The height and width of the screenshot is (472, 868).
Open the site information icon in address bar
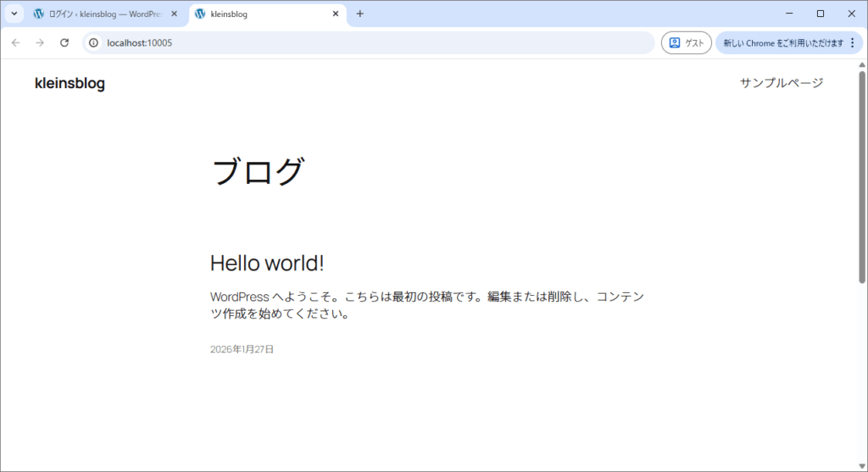(94, 42)
